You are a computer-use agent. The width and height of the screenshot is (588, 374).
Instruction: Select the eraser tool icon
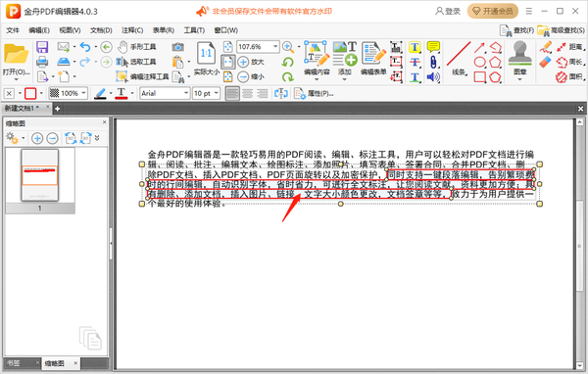tap(545, 62)
